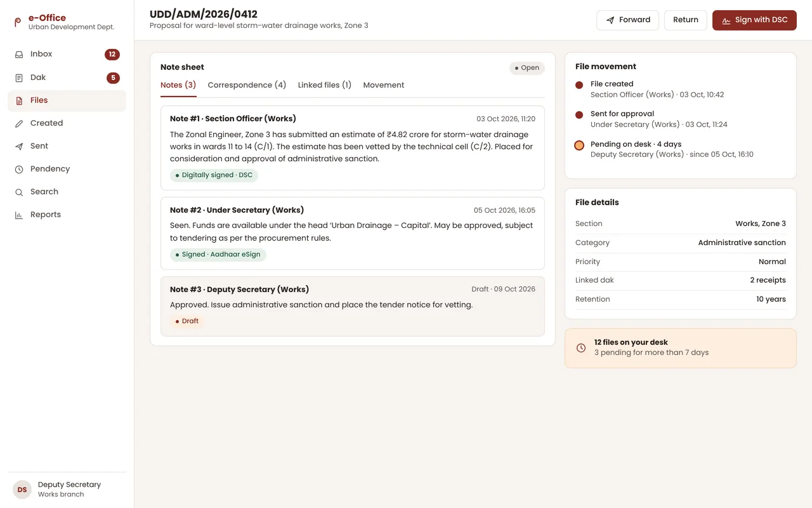This screenshot has height=508, width=812.
Task: Click the Inbox unread count badge 12
Action: point(112,55)
